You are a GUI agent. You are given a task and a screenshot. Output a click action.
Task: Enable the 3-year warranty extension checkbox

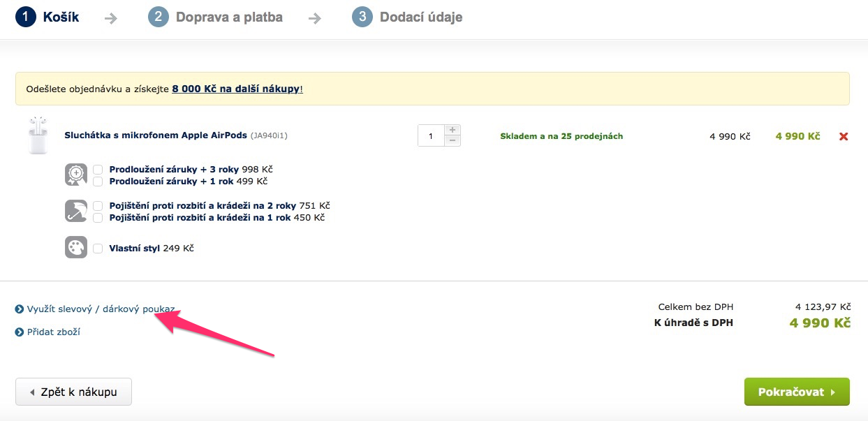98,170
